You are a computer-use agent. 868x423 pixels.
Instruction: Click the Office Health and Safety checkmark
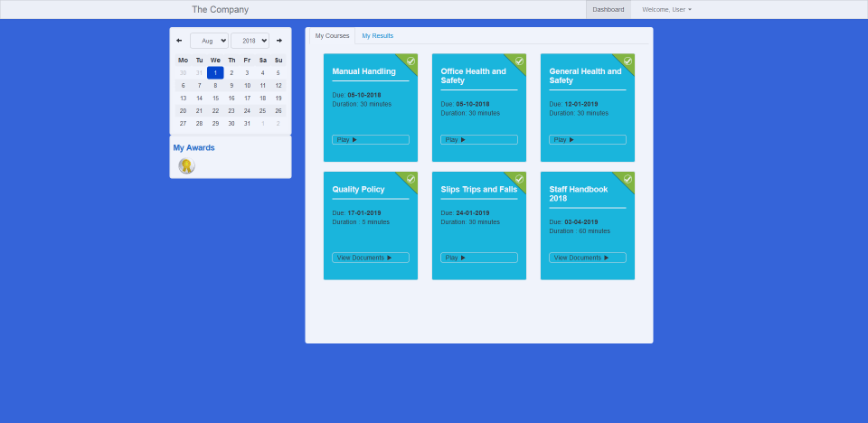tap(519, 61)
